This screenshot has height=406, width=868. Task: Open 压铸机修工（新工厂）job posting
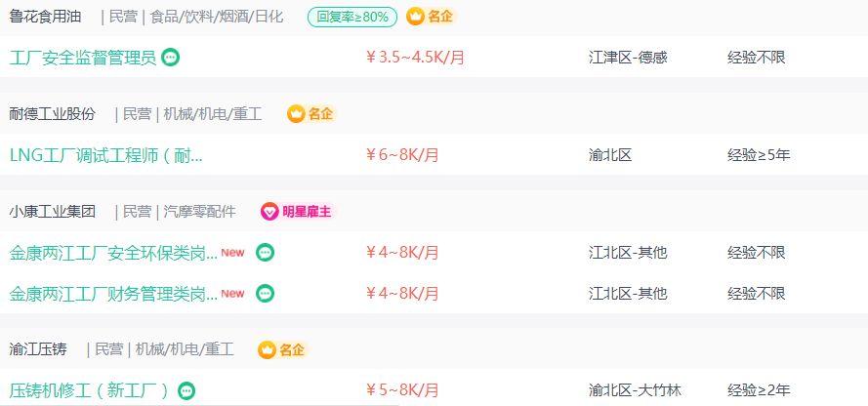point(89,391)
